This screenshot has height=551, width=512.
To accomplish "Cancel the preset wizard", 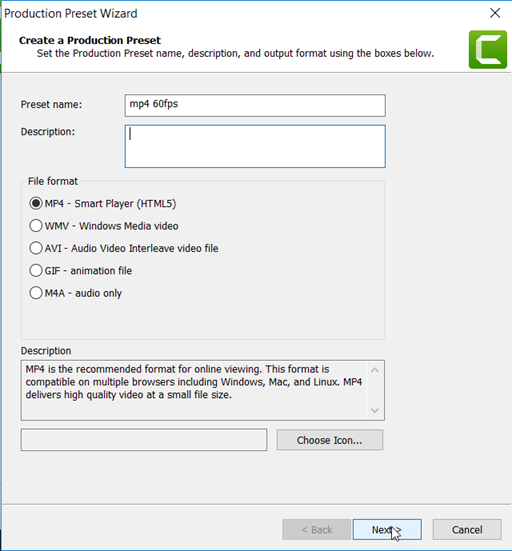I will coord(467,530).
